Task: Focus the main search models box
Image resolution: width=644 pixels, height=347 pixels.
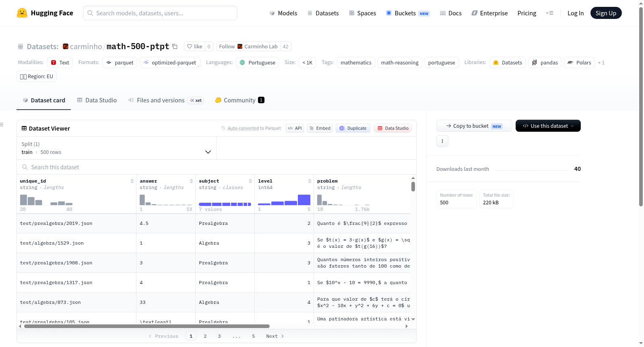Action: pyautogui.click(x=160, y=13)
